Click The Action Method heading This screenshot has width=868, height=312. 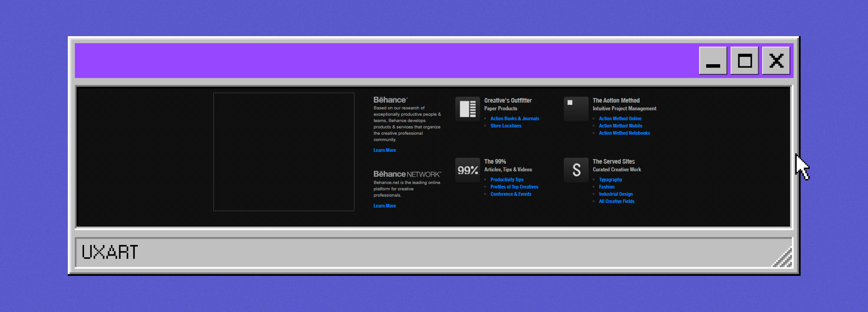(616, 100)
